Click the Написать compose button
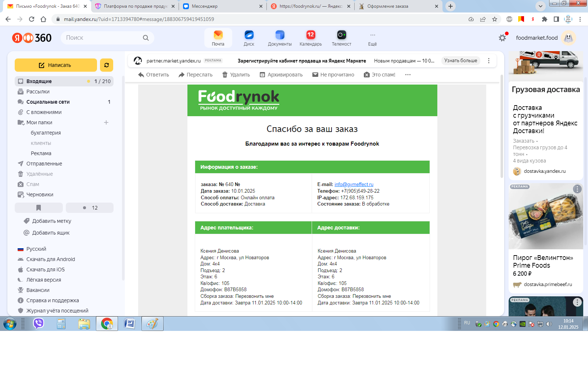The width and height of the screenshot is (588, 389). (x=56, y=65)
